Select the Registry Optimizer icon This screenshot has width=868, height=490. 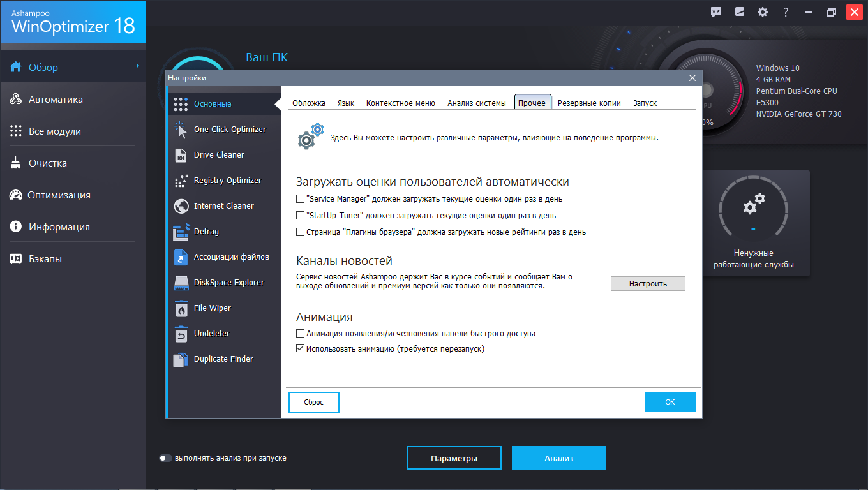[181, 181]
